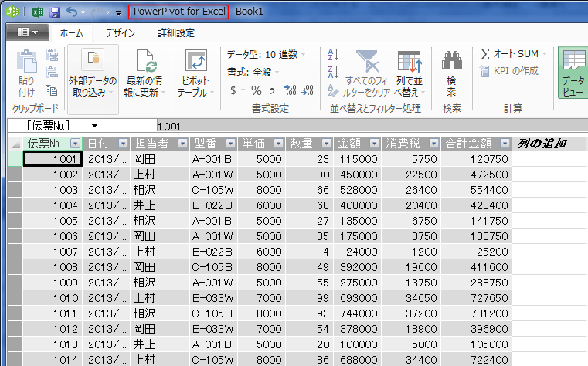Switch to Data View (データビュー)
The image size is (588, 366).
click(x=573, y=73)
